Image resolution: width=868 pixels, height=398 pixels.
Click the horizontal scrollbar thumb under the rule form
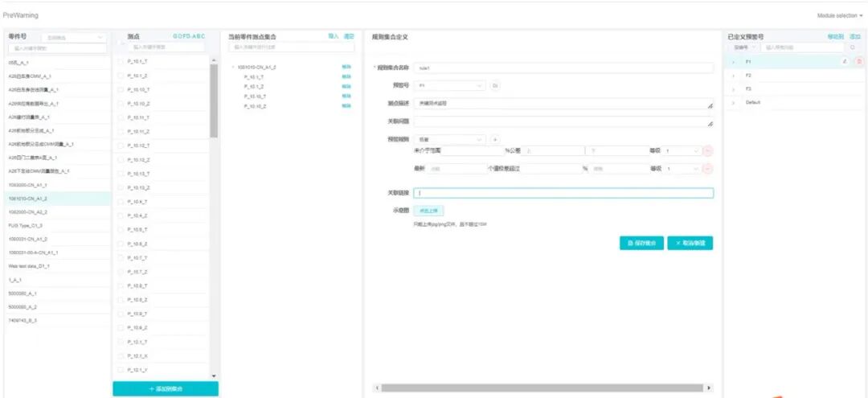point(542,388)
